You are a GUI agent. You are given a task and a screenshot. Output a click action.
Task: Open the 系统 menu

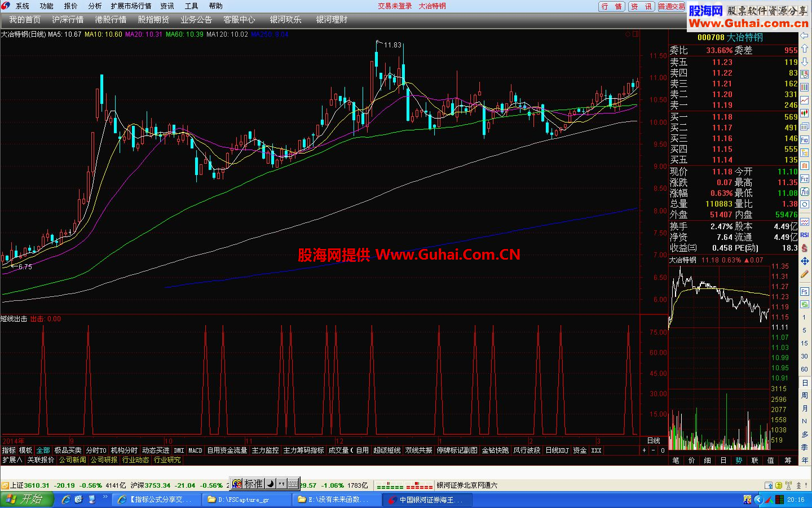click(23, 6)
